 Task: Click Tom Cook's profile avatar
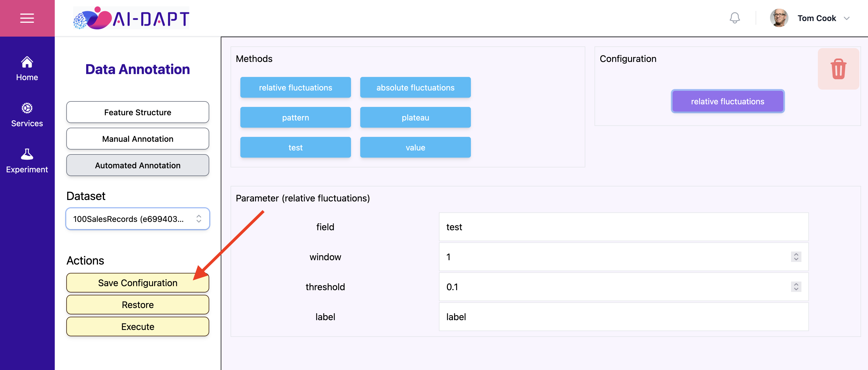coord(779,18)
